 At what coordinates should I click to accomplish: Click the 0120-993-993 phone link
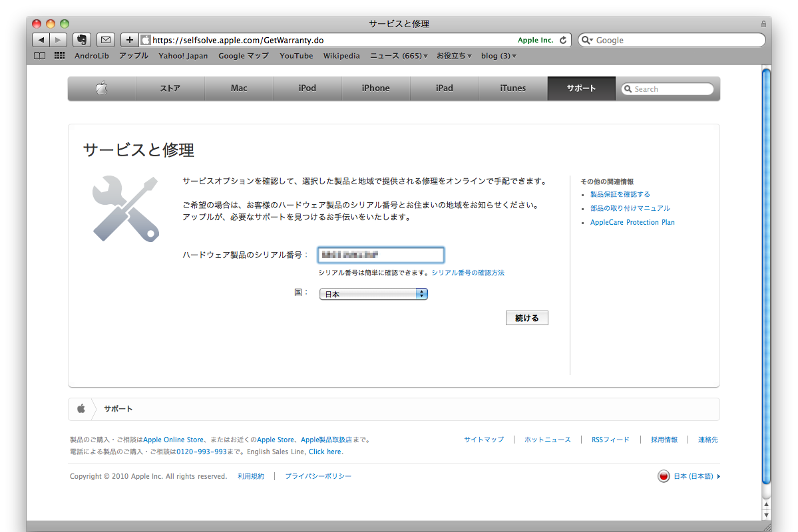coord(202,452)
